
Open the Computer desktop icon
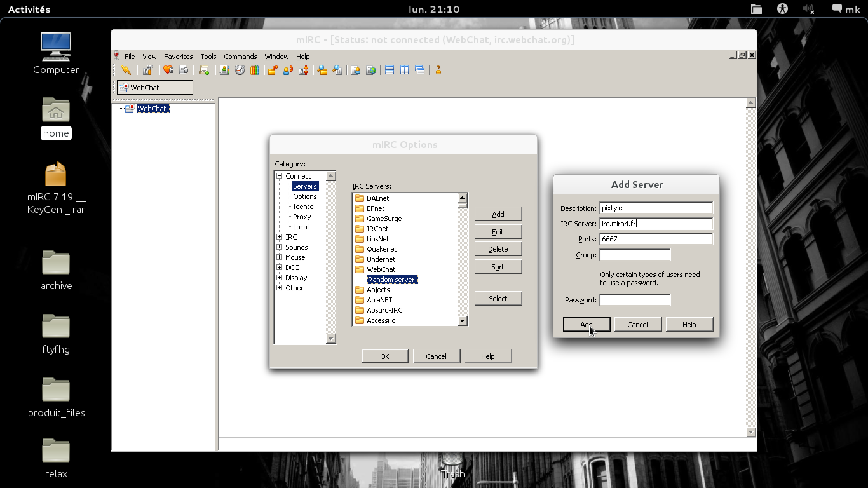(56, 53)
